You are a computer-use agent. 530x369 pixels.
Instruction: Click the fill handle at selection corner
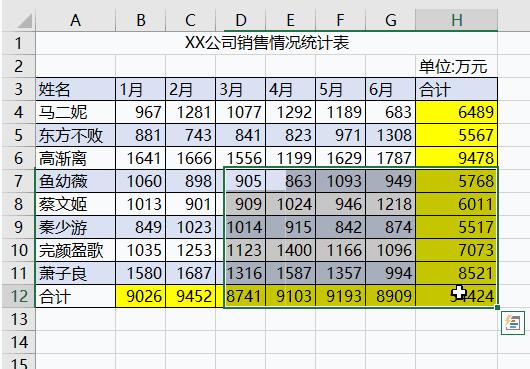[497, 307]
